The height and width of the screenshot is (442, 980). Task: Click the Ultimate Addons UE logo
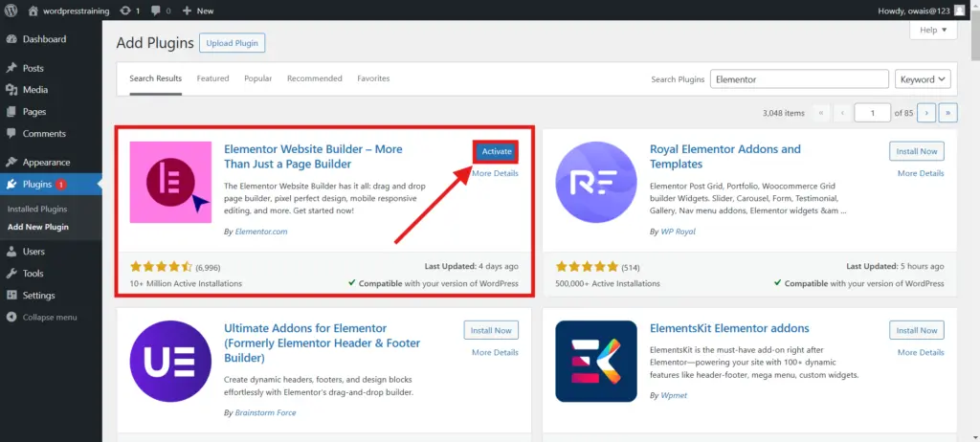170,362
